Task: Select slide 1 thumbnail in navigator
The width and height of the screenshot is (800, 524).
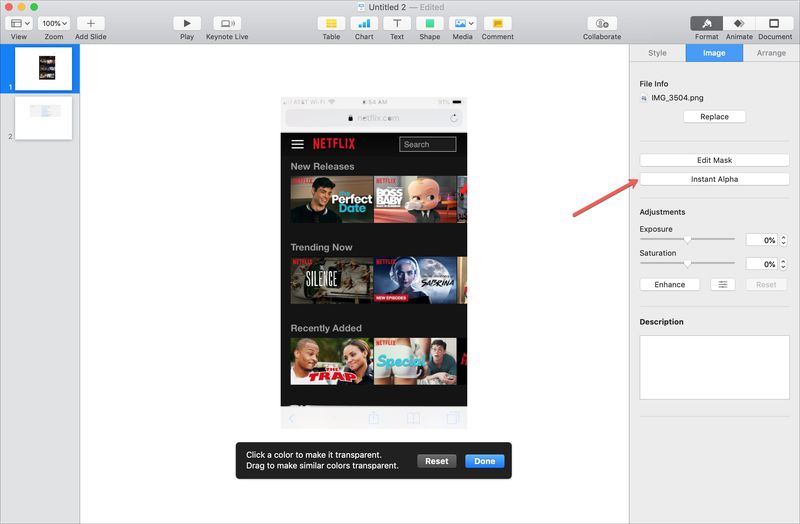Action: 43,68
